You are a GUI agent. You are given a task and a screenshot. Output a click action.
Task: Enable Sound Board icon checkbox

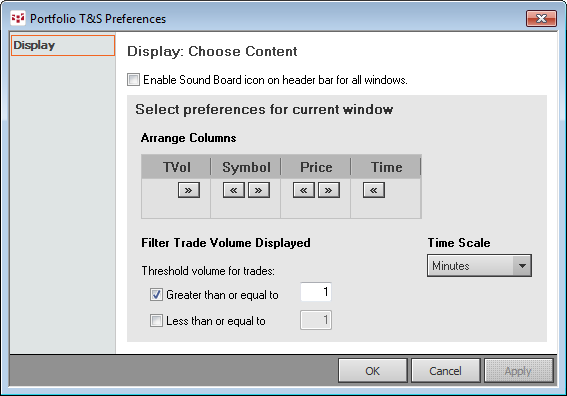click(x=133, y=80)
